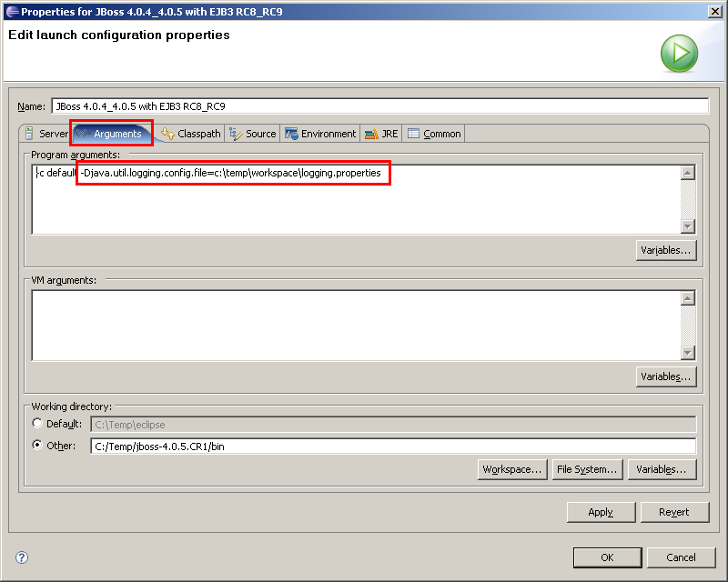Open the Classpath tab
The image size is (728, 582).
[x=191, y=134]
